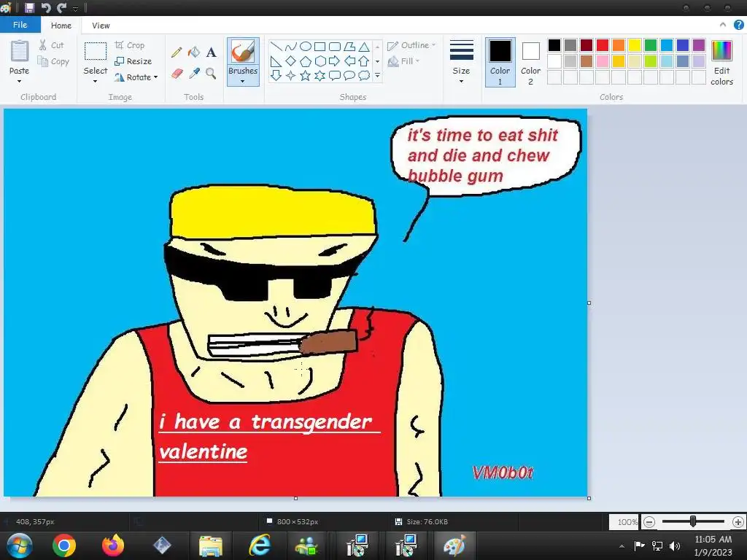Click the Paste clipboard icon
The width and height of the screenshot is (747, 560).
20,51
